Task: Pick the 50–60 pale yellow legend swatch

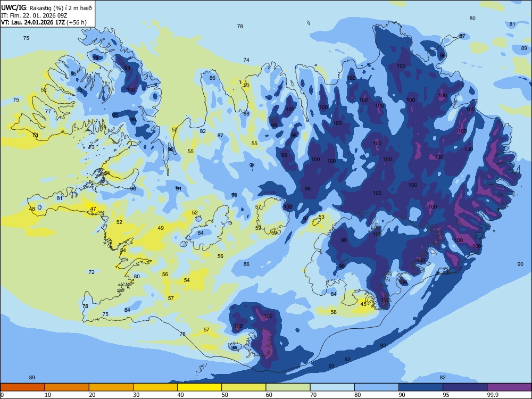Action: pyautogui.click(x=244, y=387)
